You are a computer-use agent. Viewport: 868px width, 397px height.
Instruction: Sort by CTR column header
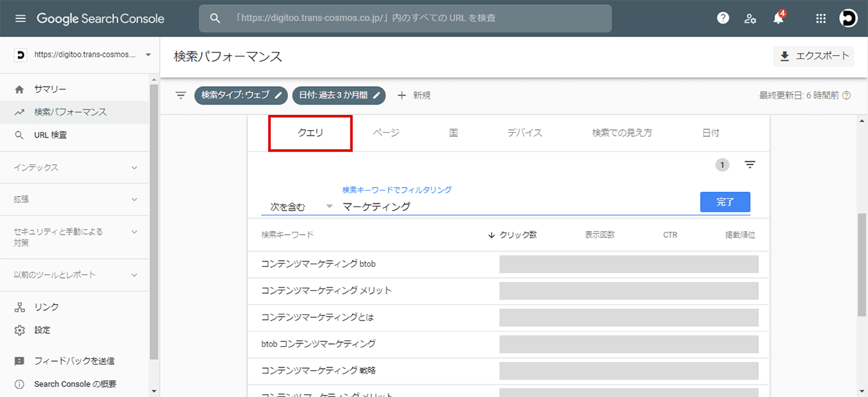click(670, 235)
